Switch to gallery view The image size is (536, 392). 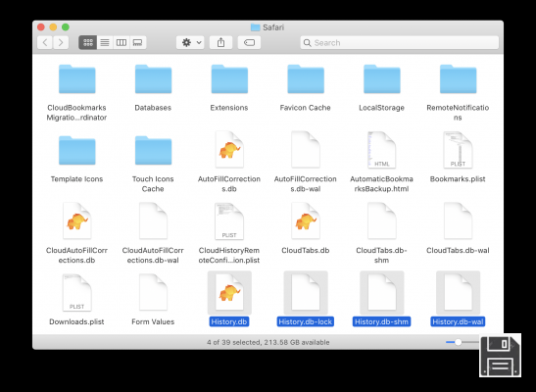point(138,42)
